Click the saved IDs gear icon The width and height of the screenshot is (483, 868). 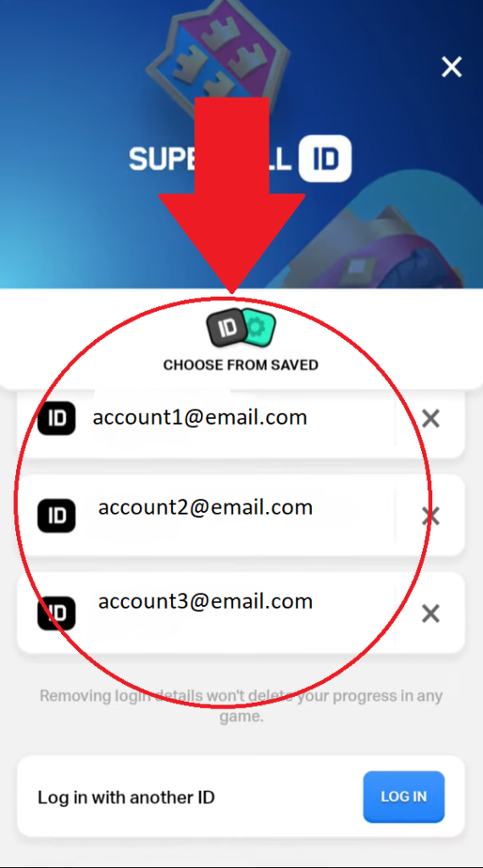(258, 328)
